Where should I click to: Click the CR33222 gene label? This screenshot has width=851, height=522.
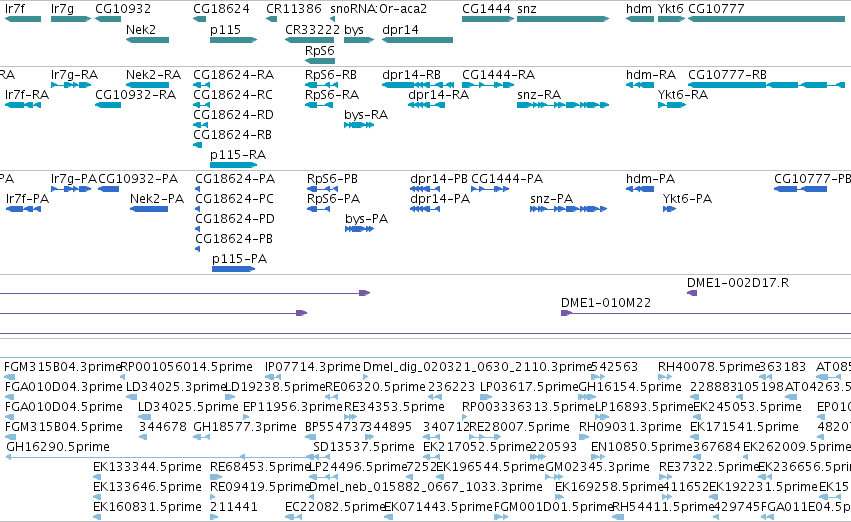coord(313,29)
